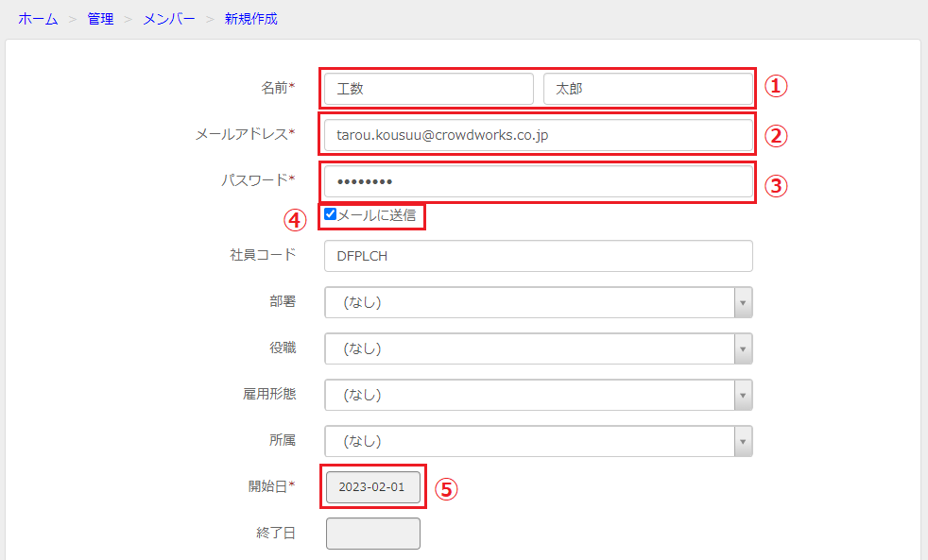This screenshot has width=928, height=560.
Task: Click the 社員コード field with DFPLCH
Action: click(539, 256)
